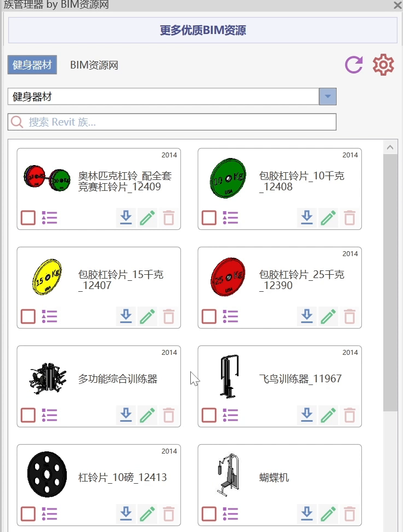Image resolution: width=403 pixels, height=532 pixels.
Task: Download 飞鸟训练器_11967 family
Action: point(306,415)
